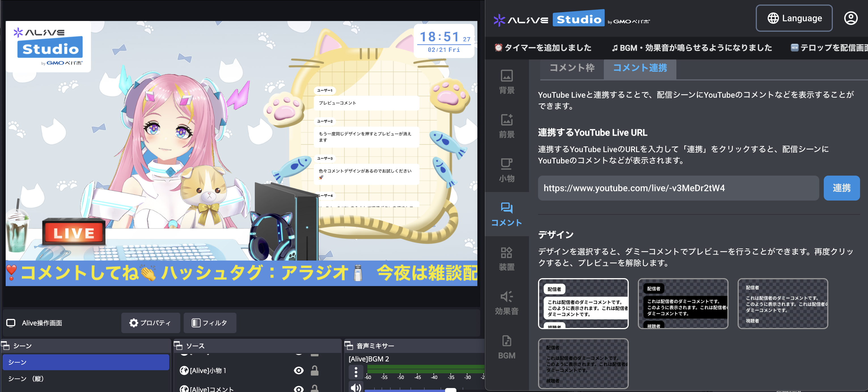Click the Language button

click(x=794, y=18)
